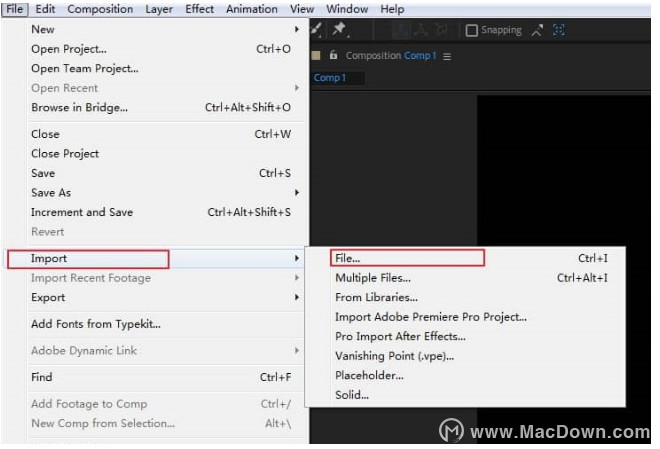This screenshot has width=660, height=449.
Task: Click Comp 1 name in Composition panel title
Action: (420, 56)
